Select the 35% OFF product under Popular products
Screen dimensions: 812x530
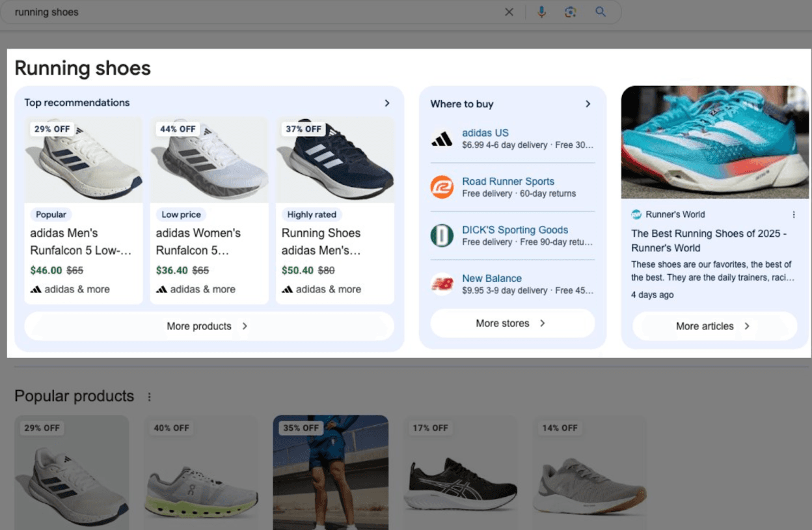coord(331,472)
